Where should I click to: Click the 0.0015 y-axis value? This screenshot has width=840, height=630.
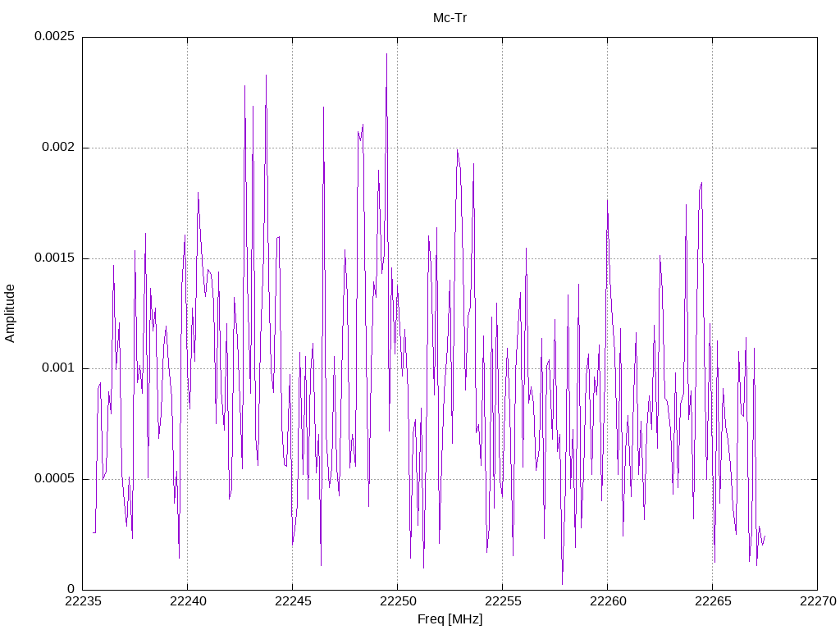point(55,258)
